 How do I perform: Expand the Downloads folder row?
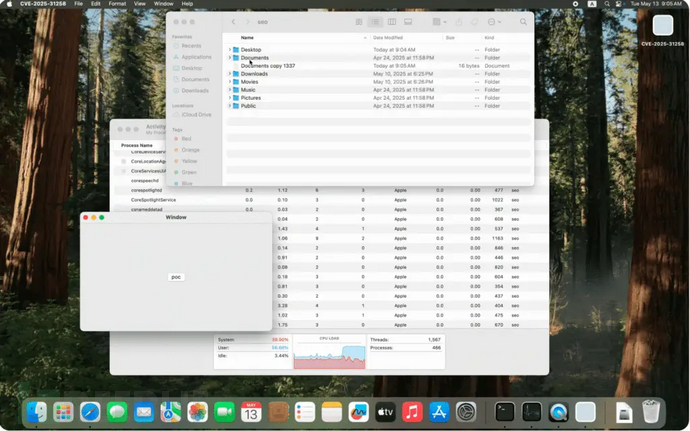230,74
